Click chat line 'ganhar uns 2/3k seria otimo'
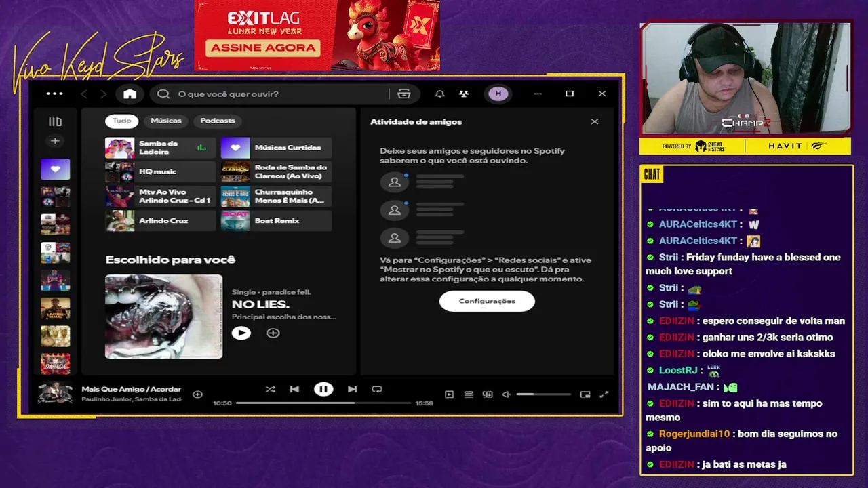This screenshot has width=868, height=488. [x=768, y=338]
